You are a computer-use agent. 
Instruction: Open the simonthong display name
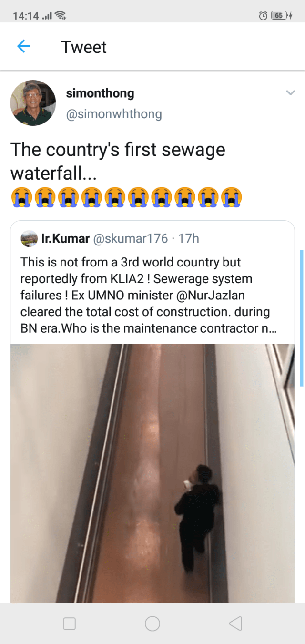[100, 93]
